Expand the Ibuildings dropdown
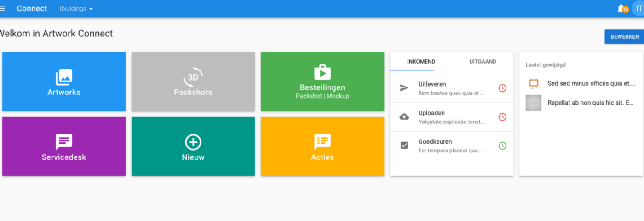The height and width of the screenshot is (221, 644). point(76,9)
